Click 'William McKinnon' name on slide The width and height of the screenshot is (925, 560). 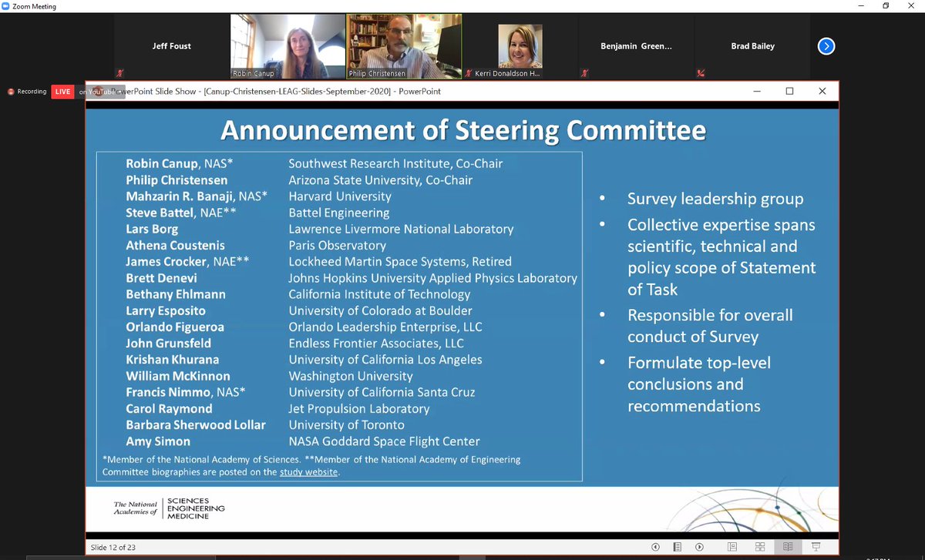(x=178, y=376)
